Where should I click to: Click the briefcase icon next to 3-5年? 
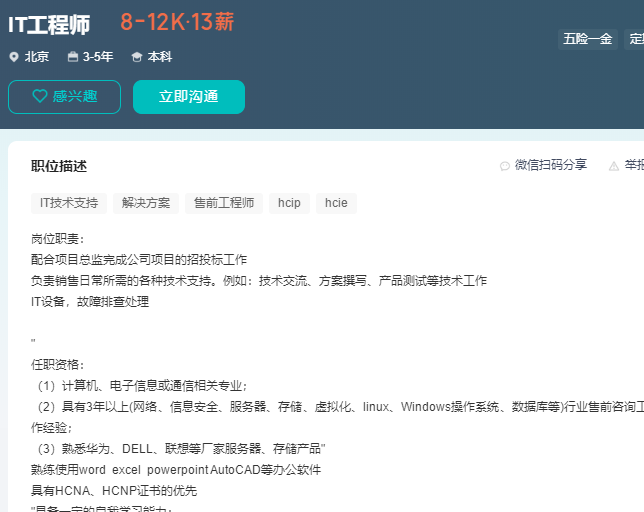coord(73,57)
